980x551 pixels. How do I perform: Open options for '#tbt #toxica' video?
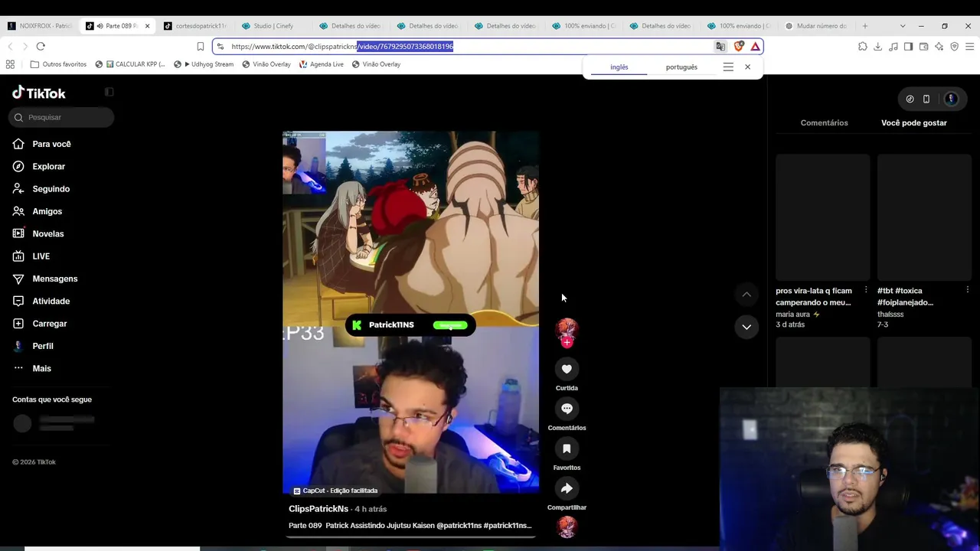[968, 290]
